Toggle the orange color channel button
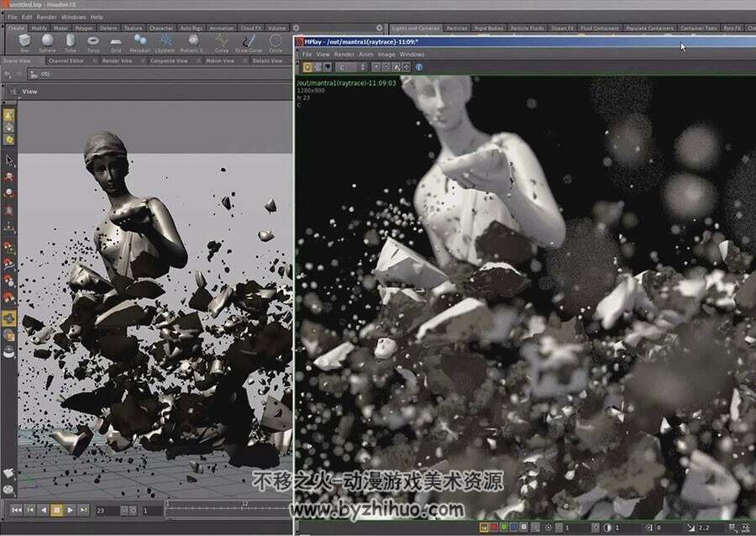This screenshot has height=536, width=756. point(484,528)
